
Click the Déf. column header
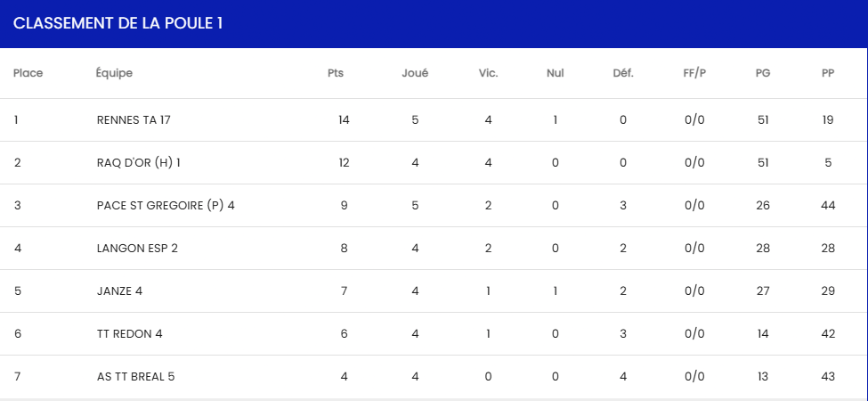(x=623, y=73)
